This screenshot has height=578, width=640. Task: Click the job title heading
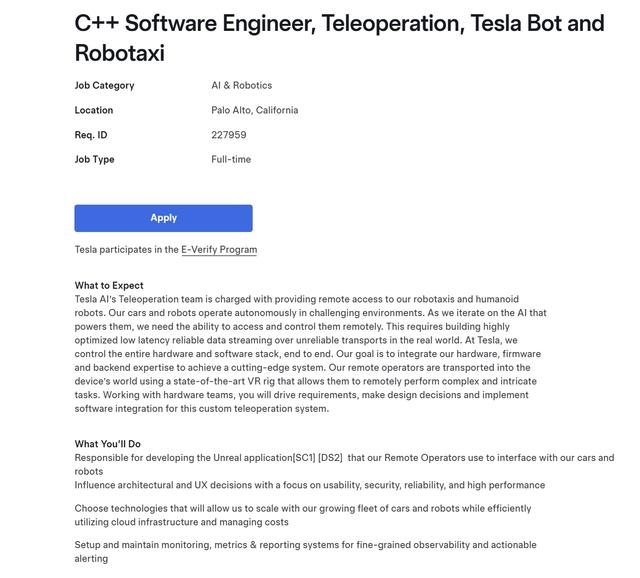pos(339,38)
